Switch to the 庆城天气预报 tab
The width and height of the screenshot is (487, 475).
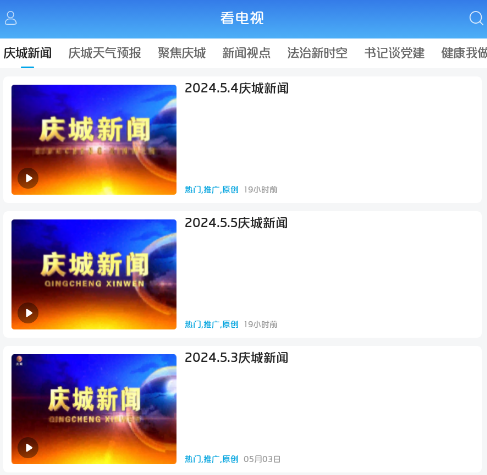pyautogui.click(x=105, y=53)
